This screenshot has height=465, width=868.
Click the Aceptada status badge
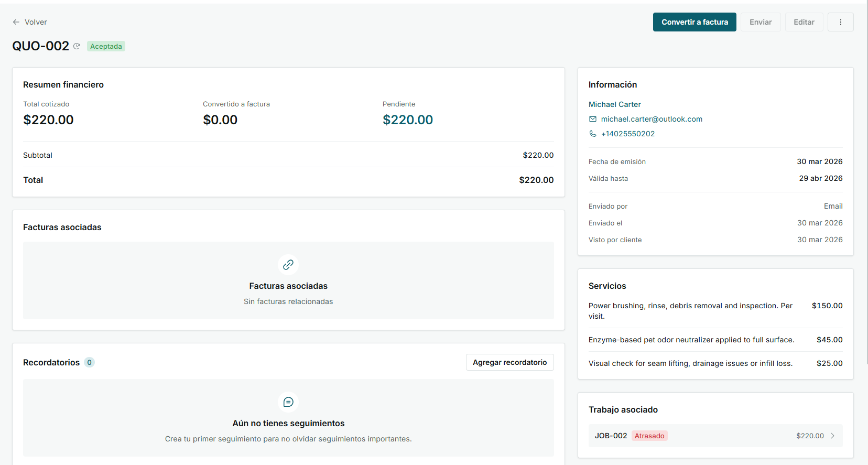point(106,46)
